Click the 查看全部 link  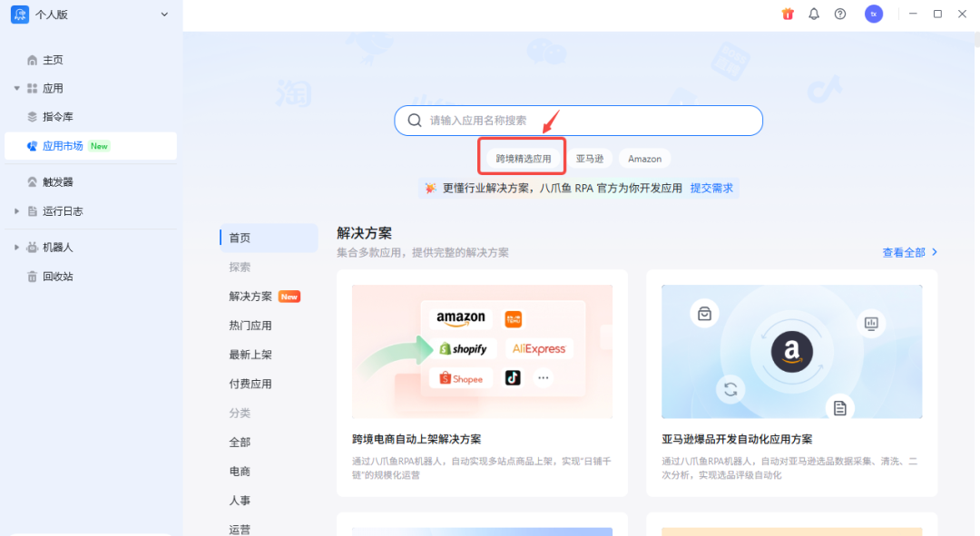906,252
